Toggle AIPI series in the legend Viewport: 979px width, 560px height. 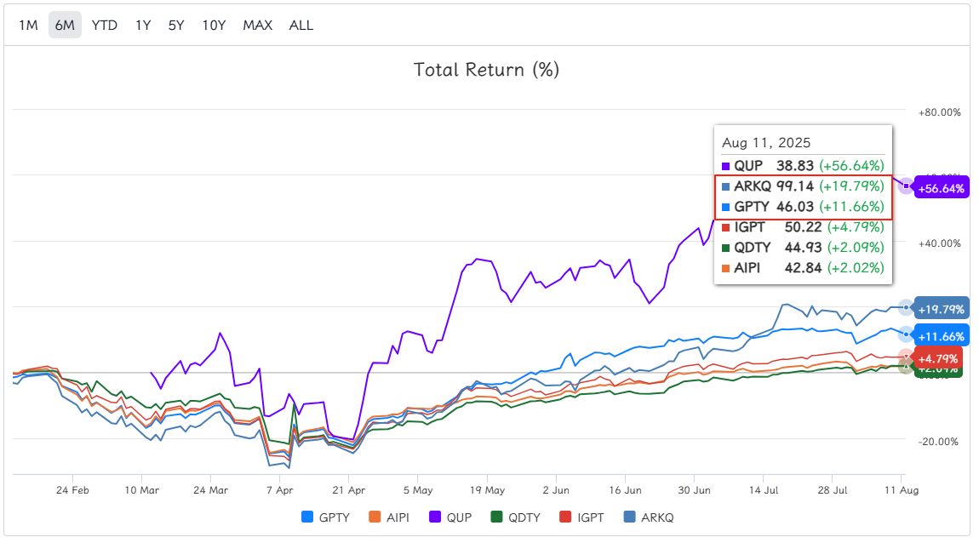pos(389,517)
